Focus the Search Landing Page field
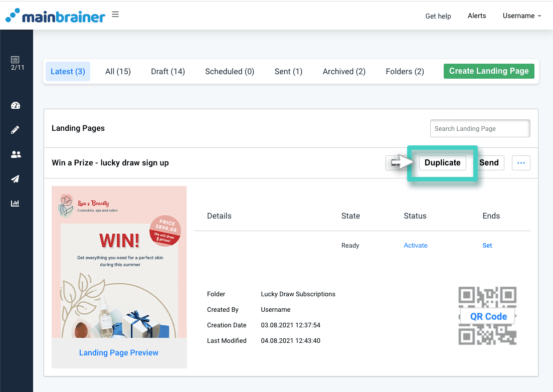 pyautogui.click(x=480, y=128)
